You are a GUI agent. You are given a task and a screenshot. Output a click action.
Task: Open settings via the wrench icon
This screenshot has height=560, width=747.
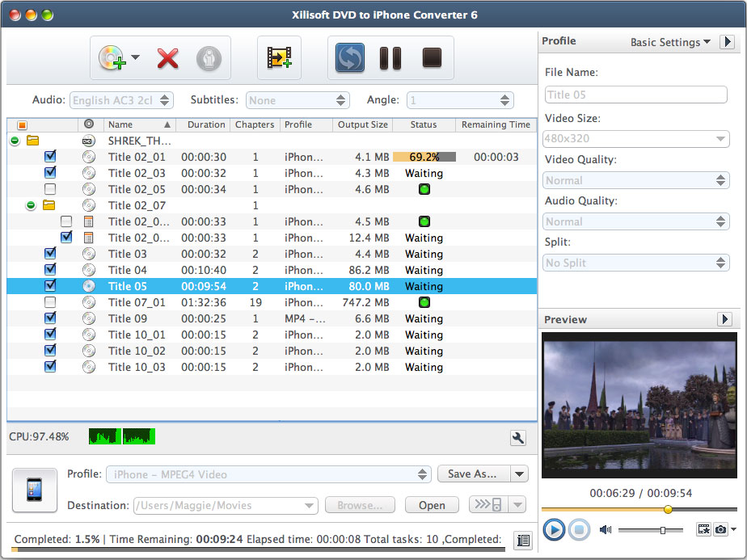point(518,438)
